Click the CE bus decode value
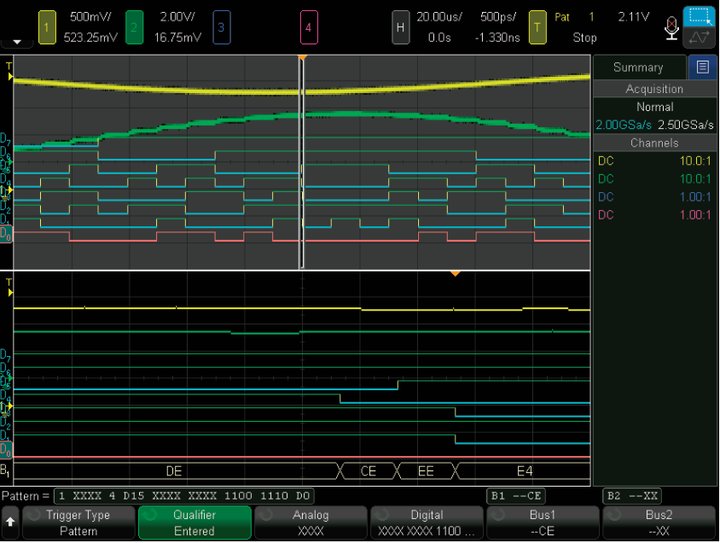Screen dimensions: 720x543 (x=368, y=471)
